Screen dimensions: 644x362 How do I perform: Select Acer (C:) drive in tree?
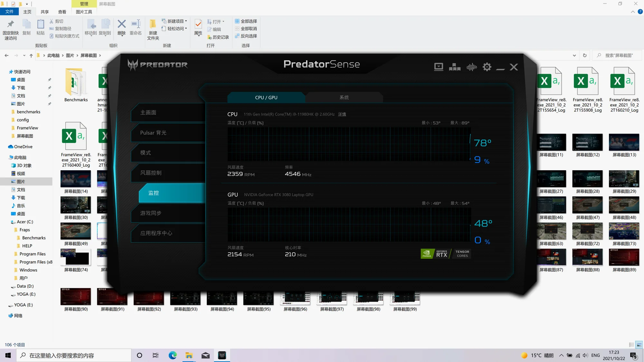(x=25, y=222)
